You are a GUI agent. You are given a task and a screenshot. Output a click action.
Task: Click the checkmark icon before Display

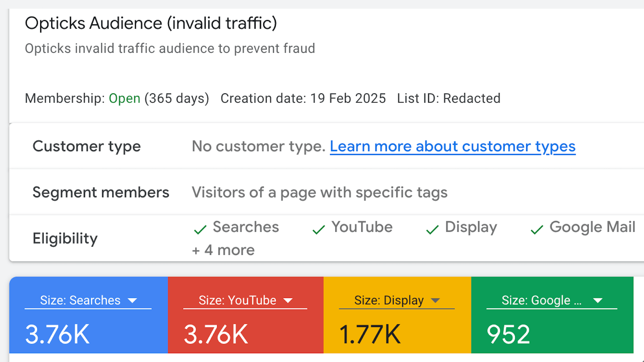click(432, 229)
